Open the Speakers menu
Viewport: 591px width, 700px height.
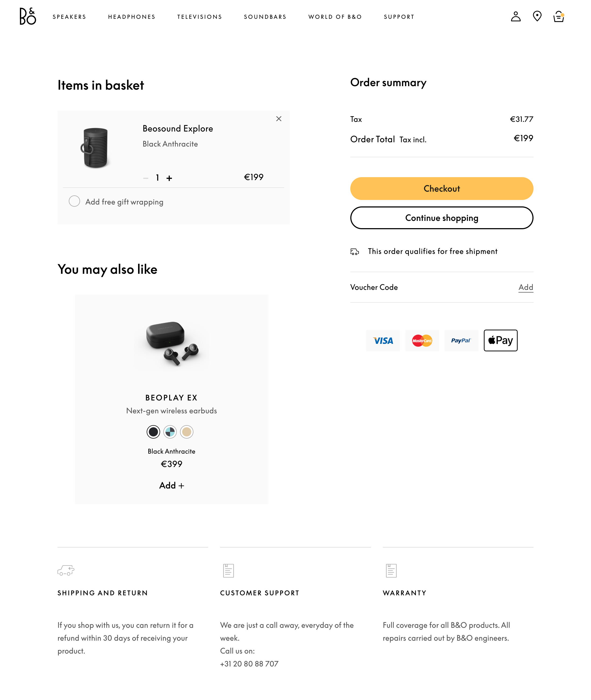coord(69,16)
